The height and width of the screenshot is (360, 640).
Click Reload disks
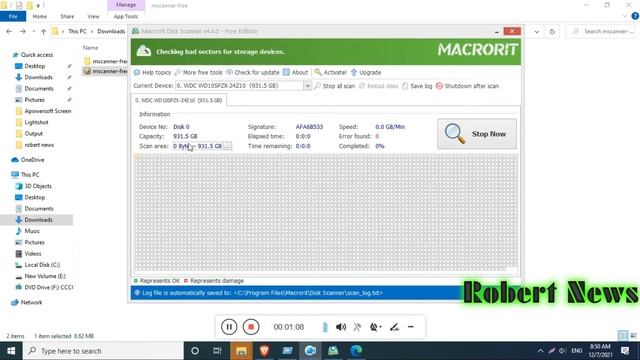tap(378, 86)
